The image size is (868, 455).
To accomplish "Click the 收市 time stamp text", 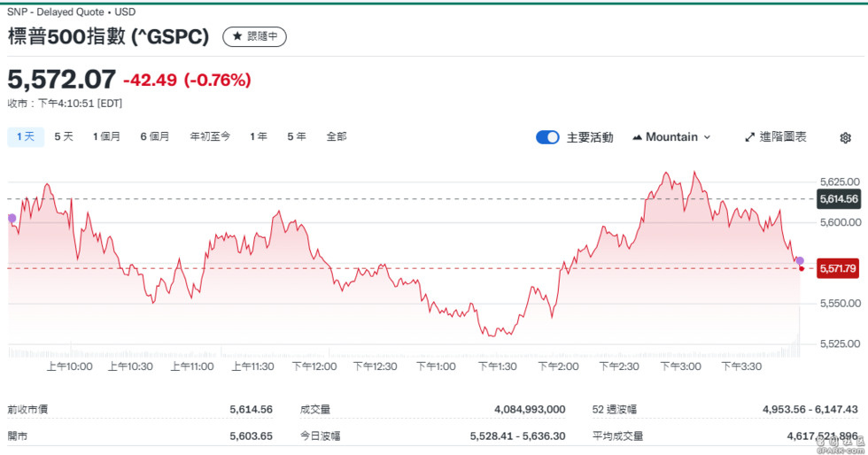I will coord(65,104).
